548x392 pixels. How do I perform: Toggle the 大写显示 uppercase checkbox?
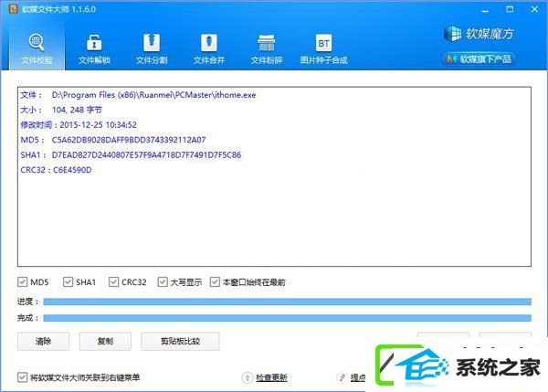click(x=163, y=281)
